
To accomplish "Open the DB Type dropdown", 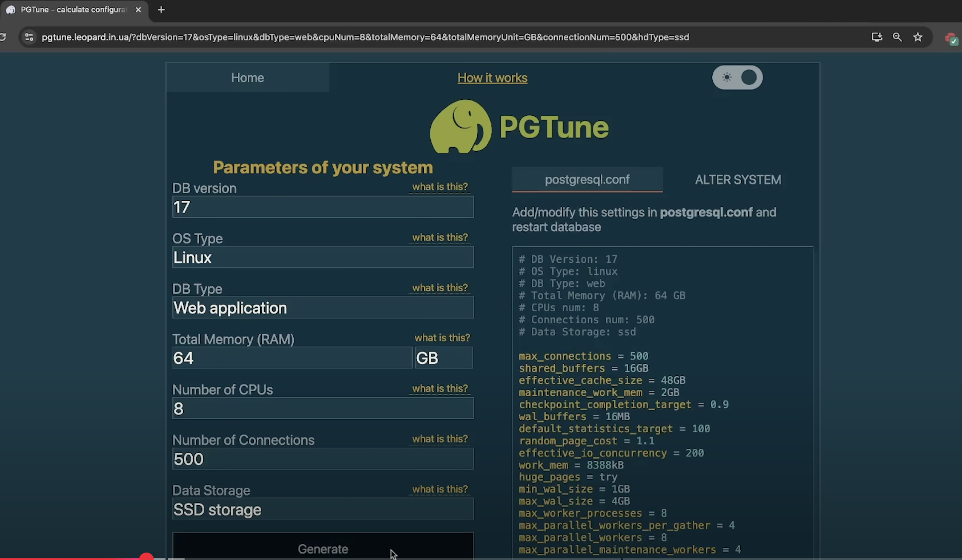I will click(323, 308).
